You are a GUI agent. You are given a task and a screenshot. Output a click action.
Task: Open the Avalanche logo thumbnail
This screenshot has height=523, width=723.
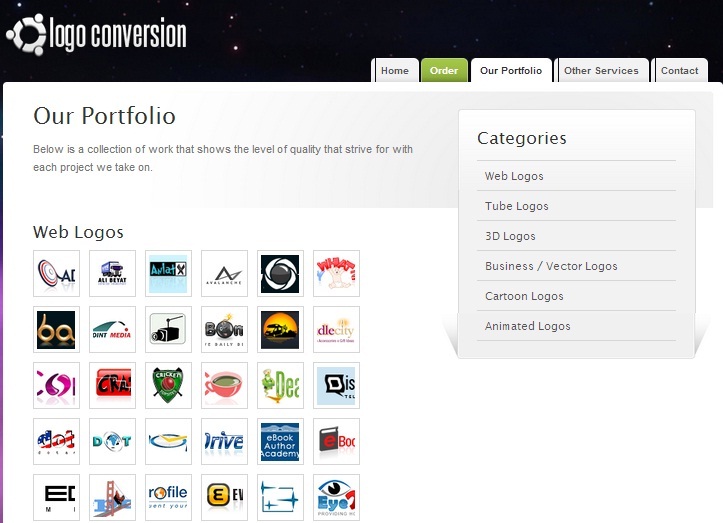tap(224, 273)
